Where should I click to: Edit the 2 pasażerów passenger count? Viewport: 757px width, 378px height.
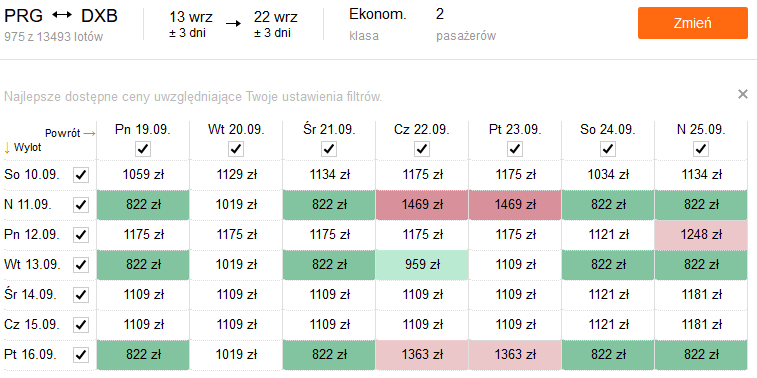tap(465, 24)
